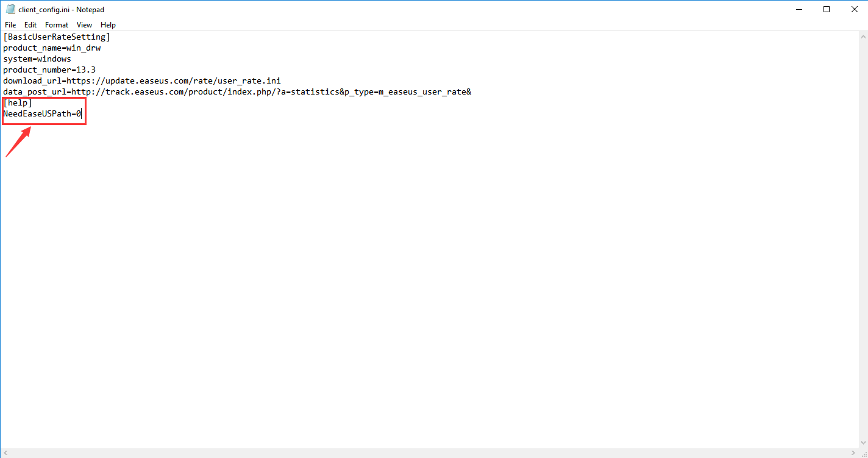This screenshot has width=868, height=458.
Task: Click the [BasicUserRateSetting] section line
Action: coord(57,37)
